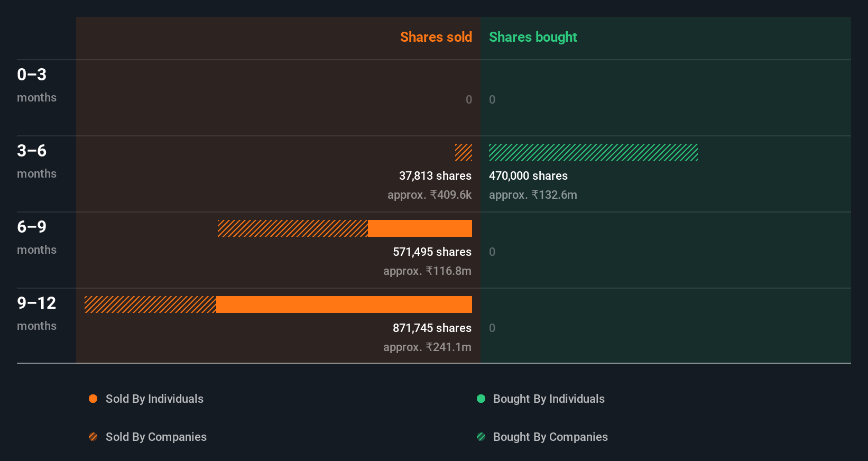Click the 3–6 months row label
The width and height of the screenshot is (868, 461).
(36, 161)
